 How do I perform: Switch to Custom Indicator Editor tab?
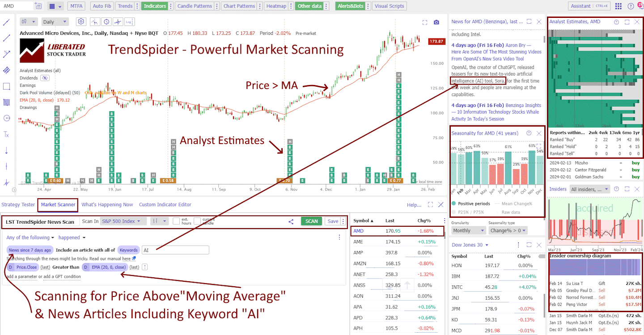(x=165, y=204)
